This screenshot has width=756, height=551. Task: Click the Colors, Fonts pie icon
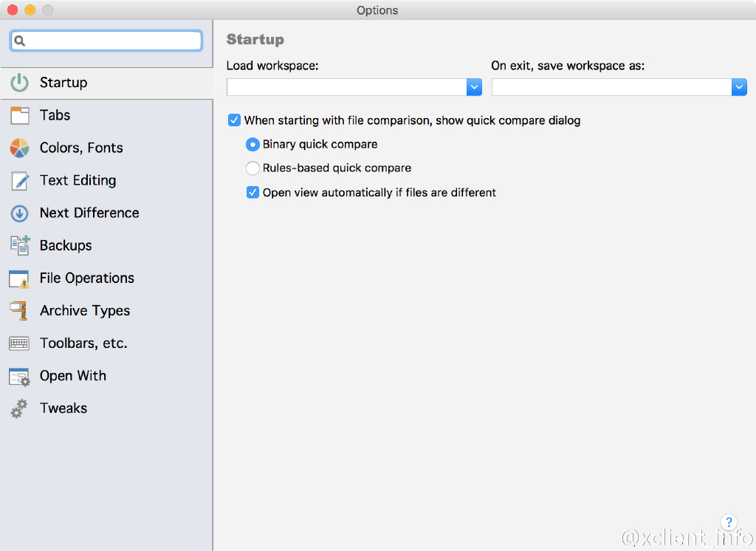(19, 148)
